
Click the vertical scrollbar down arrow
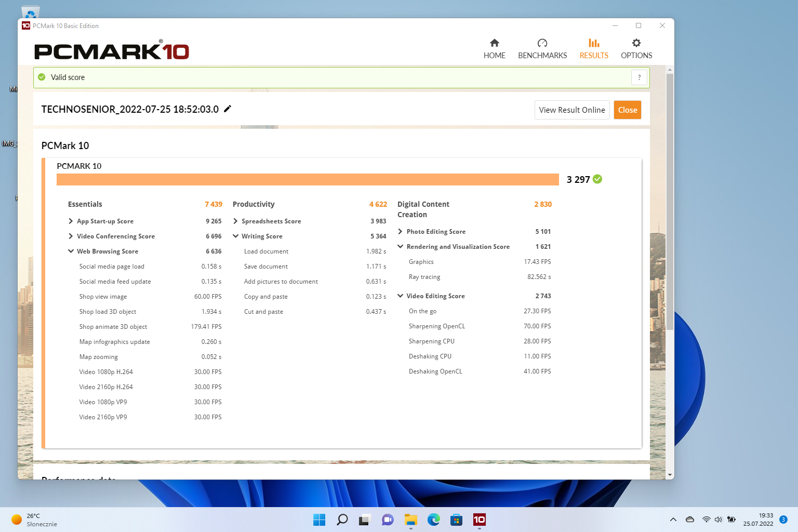point(670,474)
